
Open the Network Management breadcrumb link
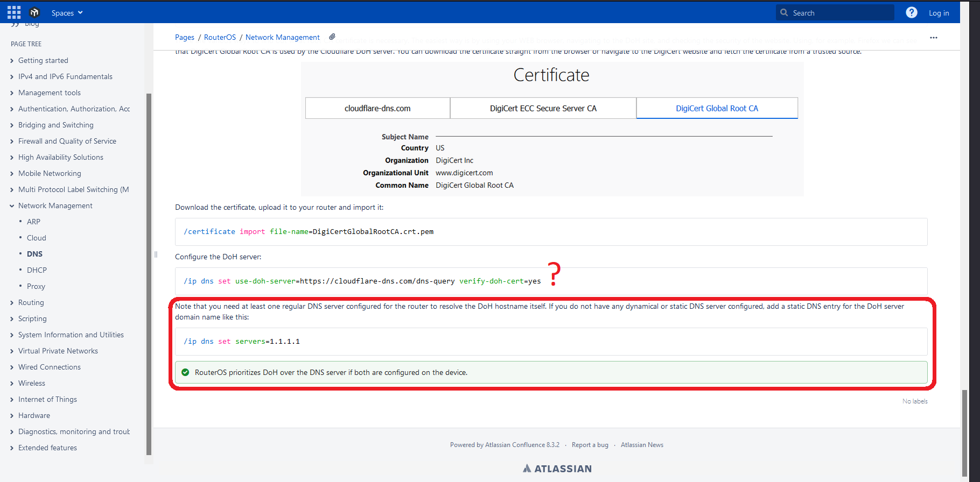283,37
